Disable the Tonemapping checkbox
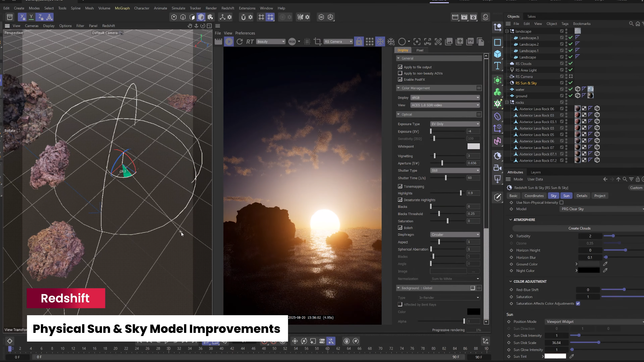The image size is (644, 362). 400,186
